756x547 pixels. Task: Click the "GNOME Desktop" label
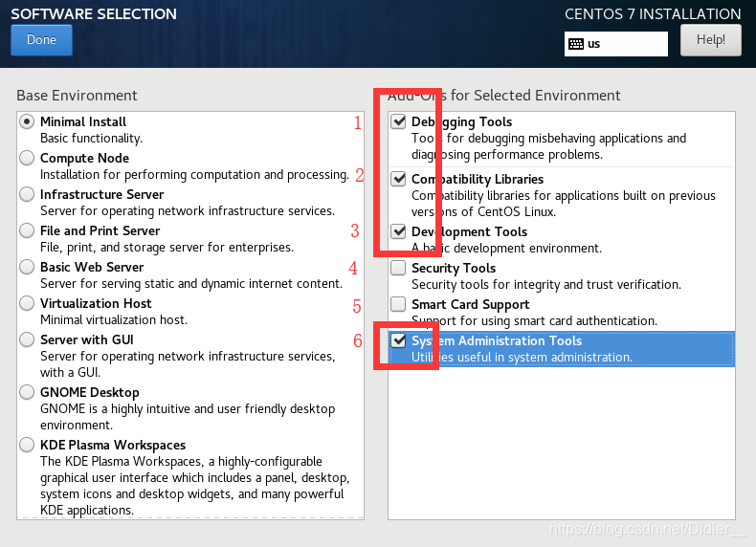[x=90, y=392]
